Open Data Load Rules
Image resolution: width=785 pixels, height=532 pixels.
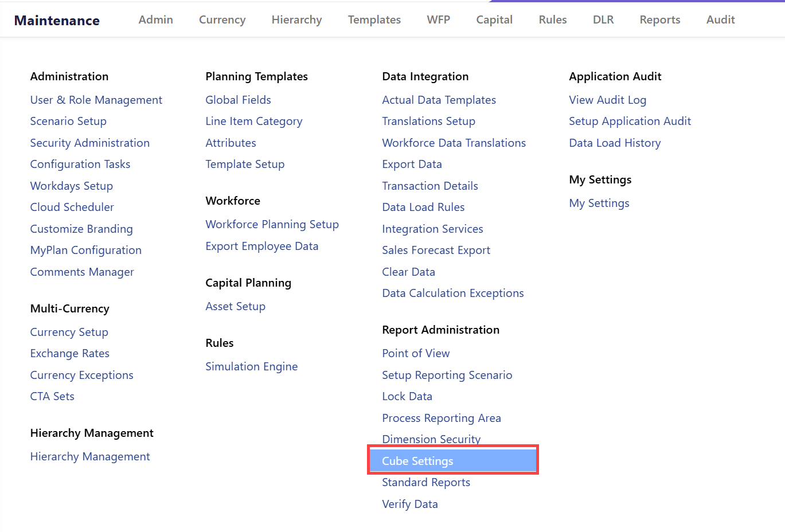[423, 207]
